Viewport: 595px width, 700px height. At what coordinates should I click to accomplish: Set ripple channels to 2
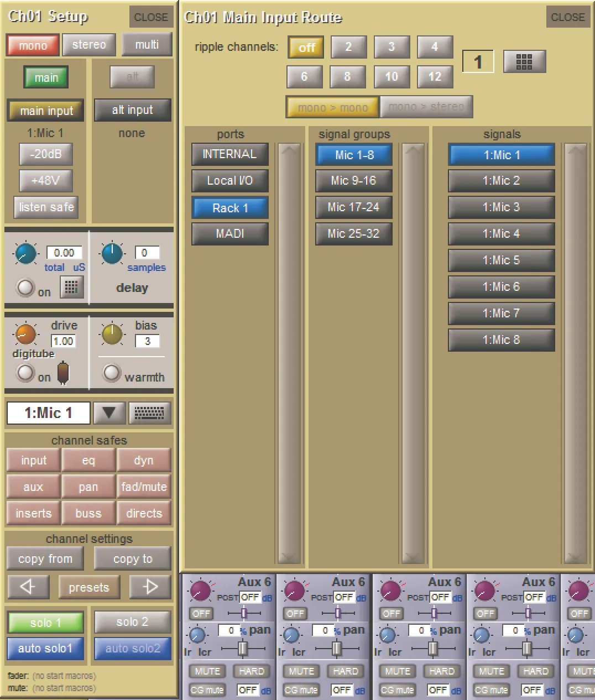point(348,47)
